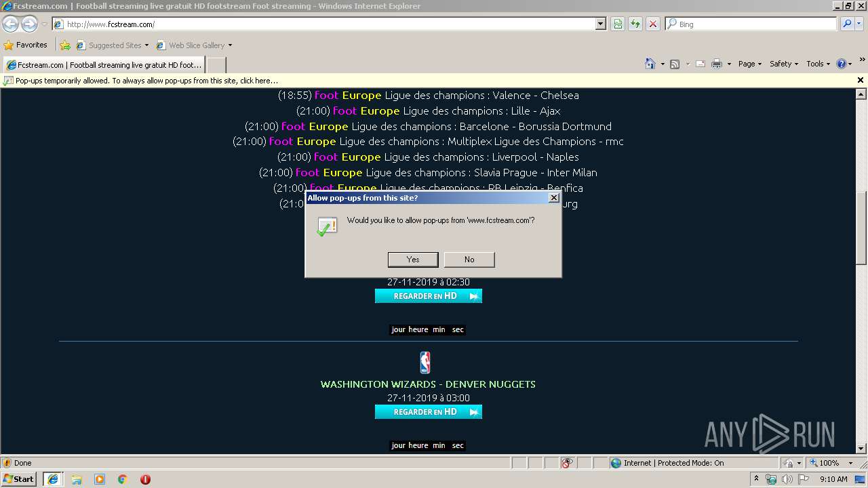Click REGARDER EN HD button dated 02:30
Screen dimensions: 868x488
[x=429, y=296]
